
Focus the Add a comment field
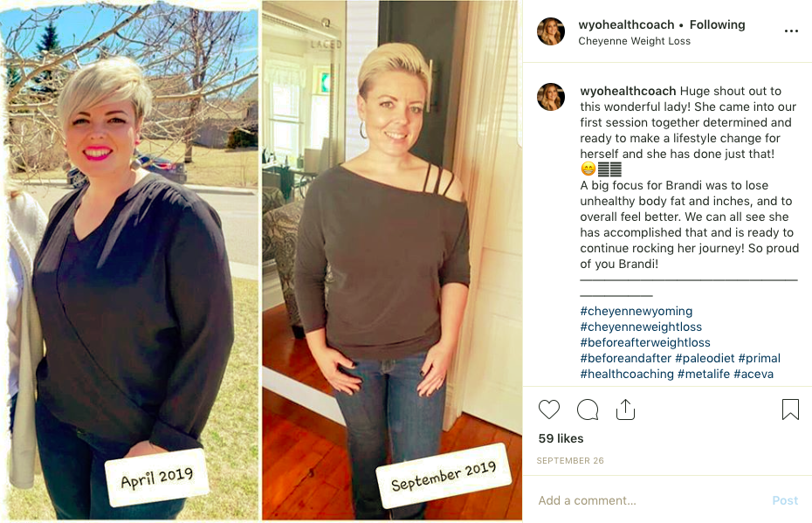[647, 500]
